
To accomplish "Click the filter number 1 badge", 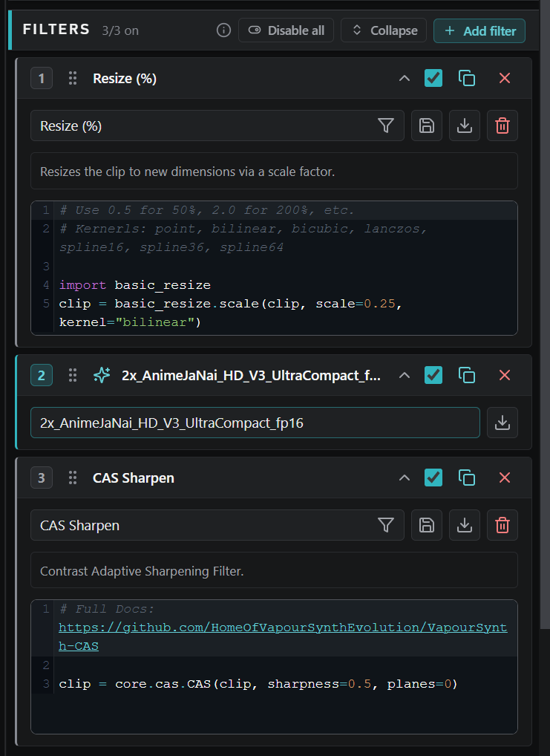I will pyautogui.click(x=42, y=78).
